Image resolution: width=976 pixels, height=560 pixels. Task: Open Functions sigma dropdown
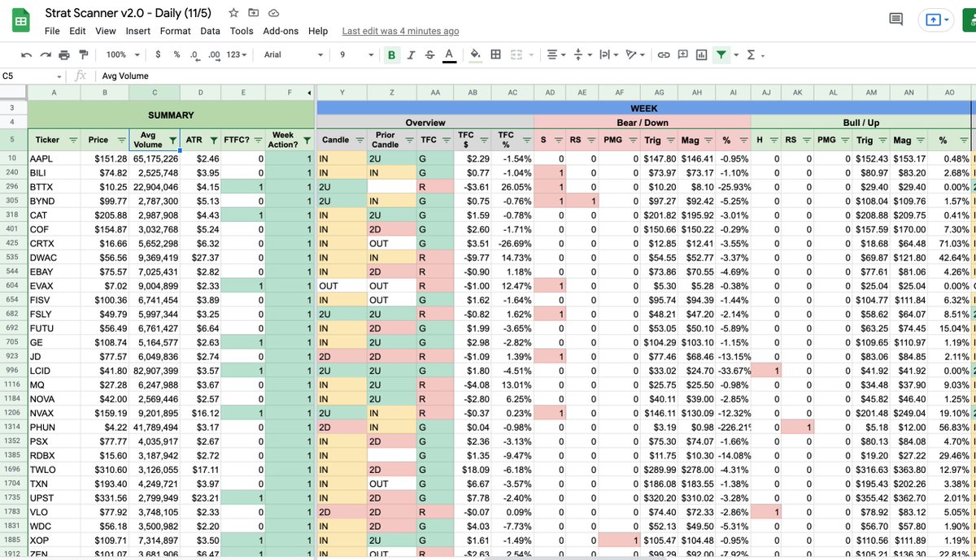click(x=754, y=54)
